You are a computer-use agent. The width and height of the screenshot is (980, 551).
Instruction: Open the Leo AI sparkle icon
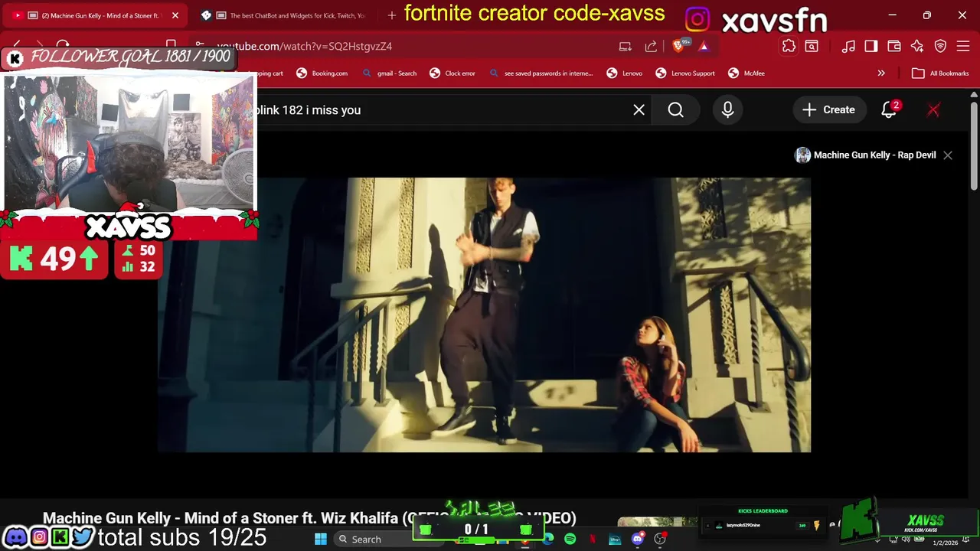(917, 46)
